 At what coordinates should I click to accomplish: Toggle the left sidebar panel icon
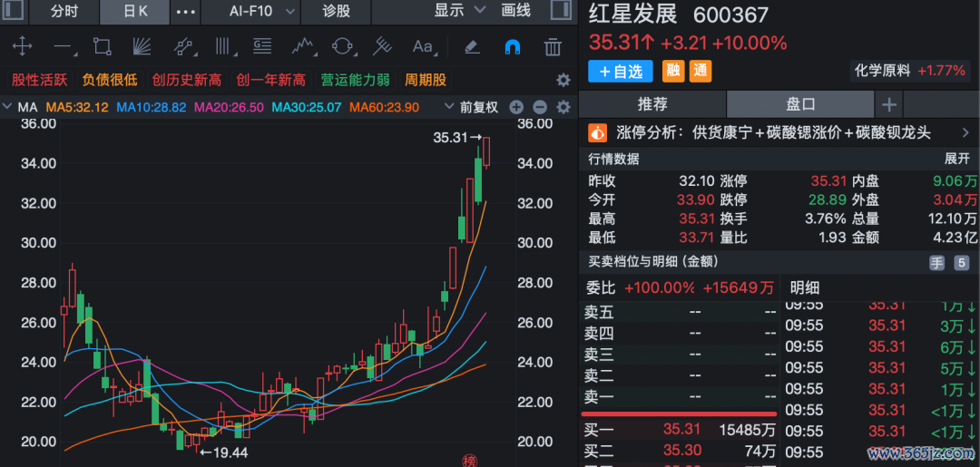tap(15, 11)
